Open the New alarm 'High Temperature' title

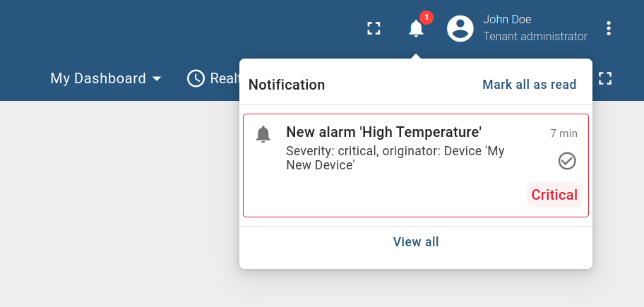[383, 132]
